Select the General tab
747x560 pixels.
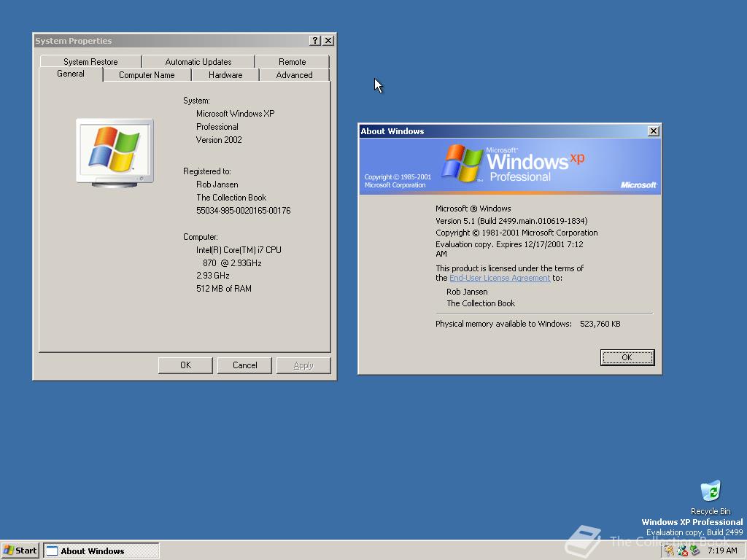tap(71, 74)
